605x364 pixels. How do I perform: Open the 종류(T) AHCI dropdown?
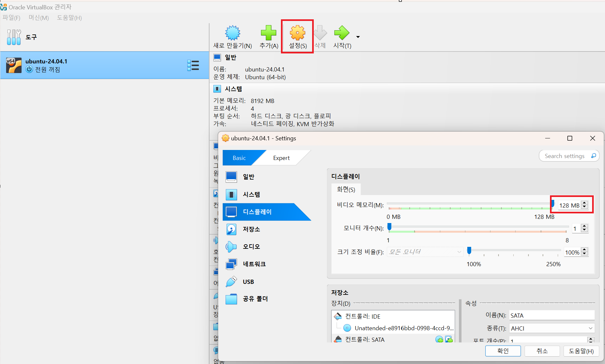point(552,328)
